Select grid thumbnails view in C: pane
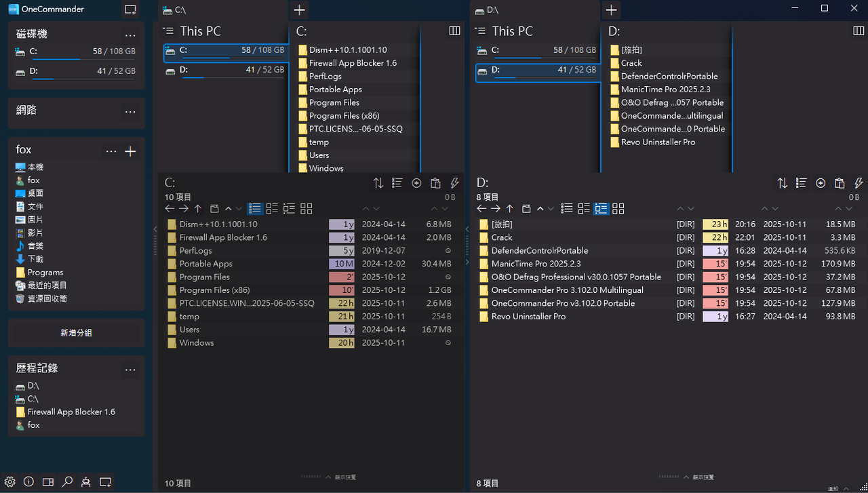 coord(307,209)
